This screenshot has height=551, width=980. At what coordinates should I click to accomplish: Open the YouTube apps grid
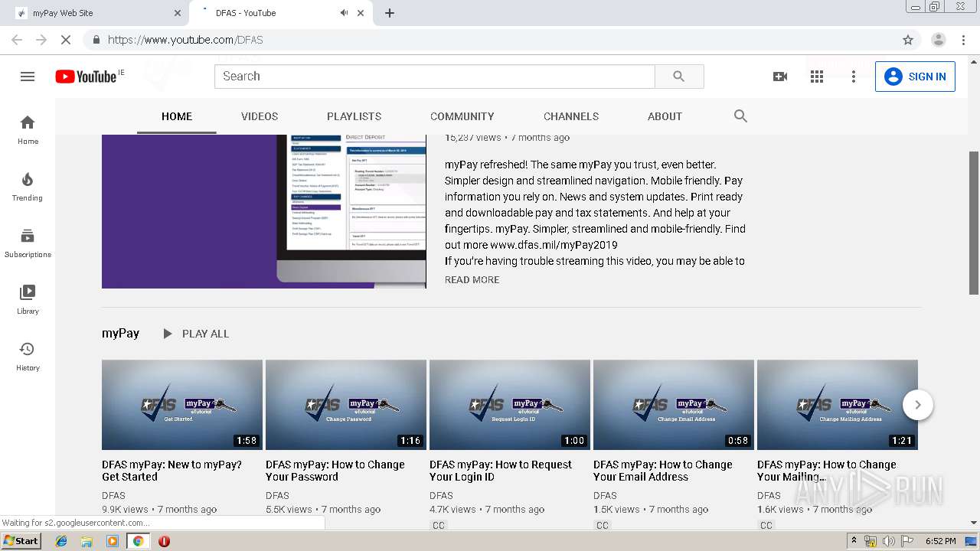tap(817, 77)
